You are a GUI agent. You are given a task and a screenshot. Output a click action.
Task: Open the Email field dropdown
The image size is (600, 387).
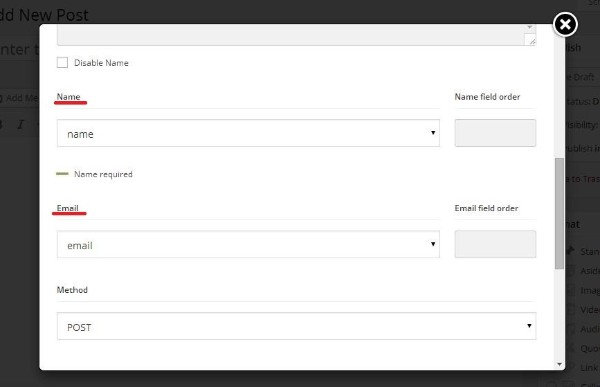248,244
